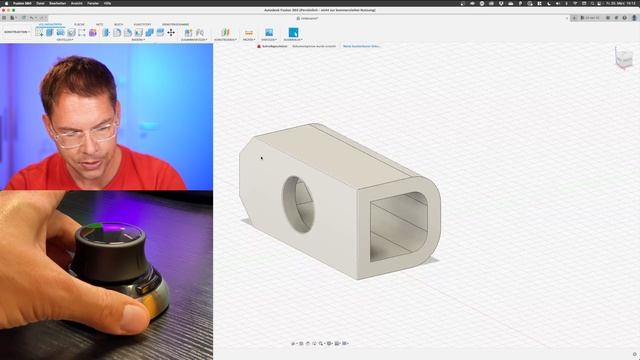Open the help question mark icon
The image size is (640, 360).
click(x=624, y=18)
